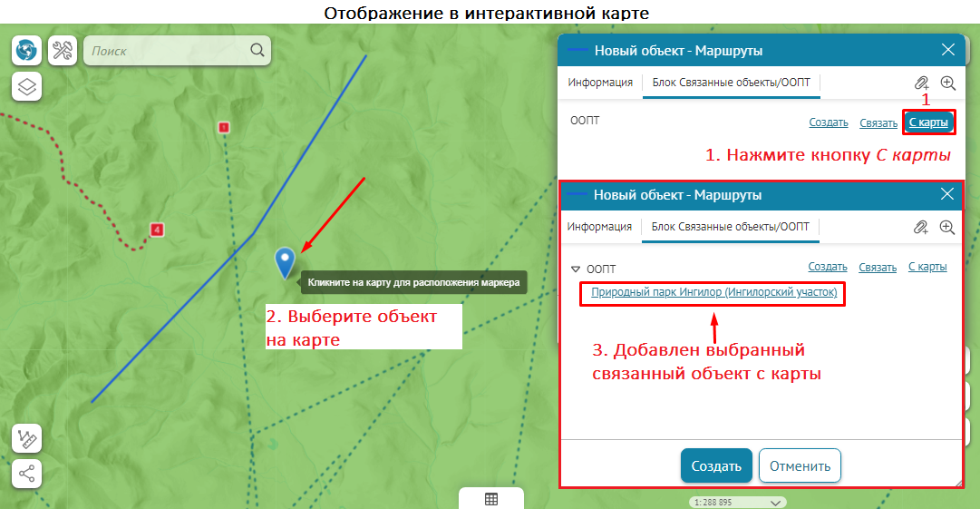980x509 pixels.
Task: Click the attach file paperclip in lower panel
Action: click(921, 227)
